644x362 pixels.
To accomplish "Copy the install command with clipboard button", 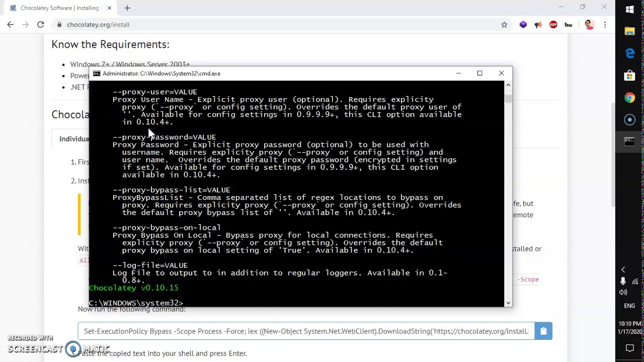I will pyautogui.click(x=543, y=331).
